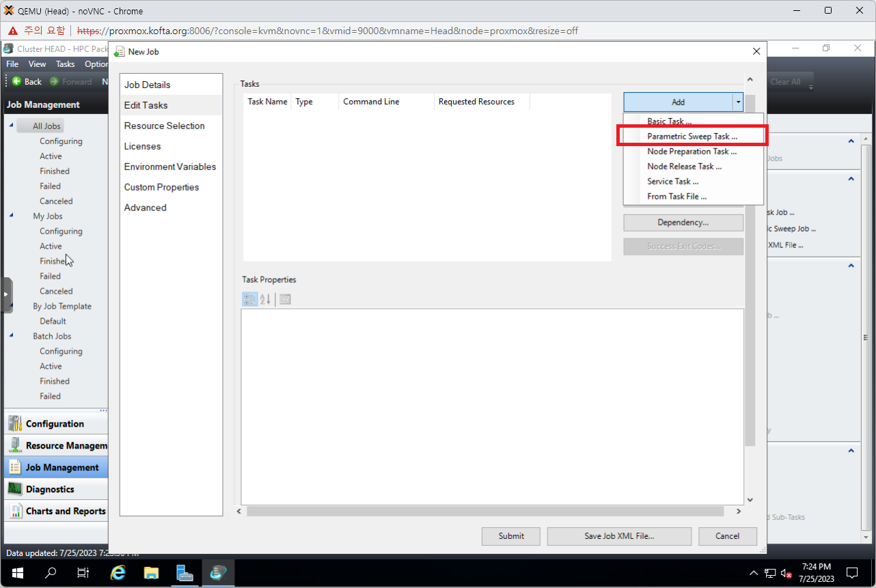Viewport: 876px width, 588px height.
Task: Collapse the All Jobs tree node
Action: tap(11, 126)
